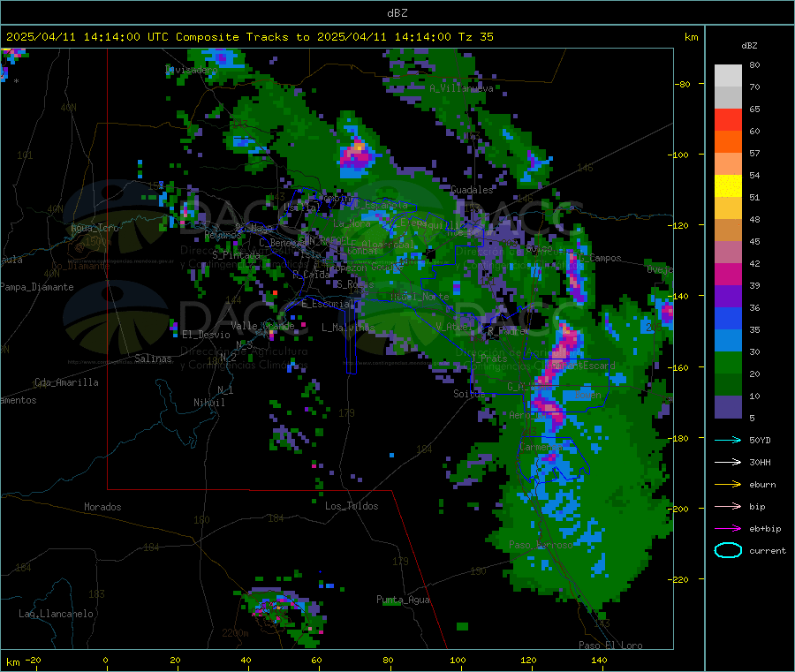Click the 'Bowen' place label
Image resolution: width=795 pixels, height=672 pixels.
point(588,394)
